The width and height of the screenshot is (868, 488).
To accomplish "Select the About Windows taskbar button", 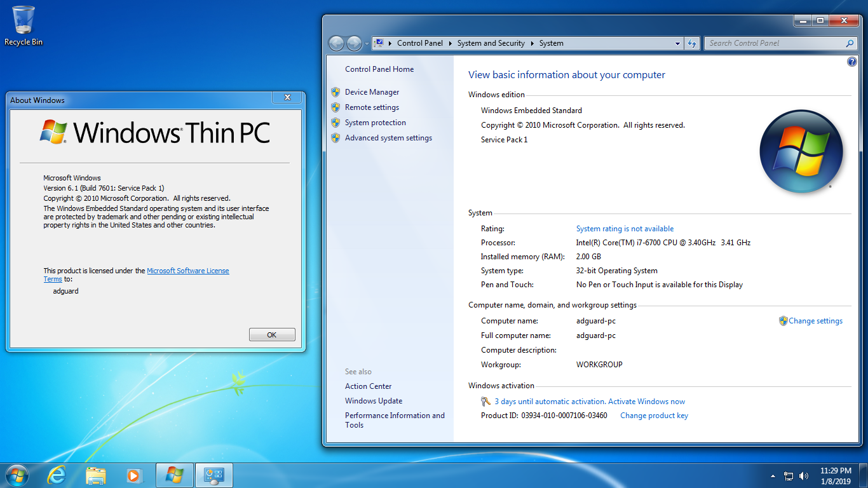I will (174, 475).
